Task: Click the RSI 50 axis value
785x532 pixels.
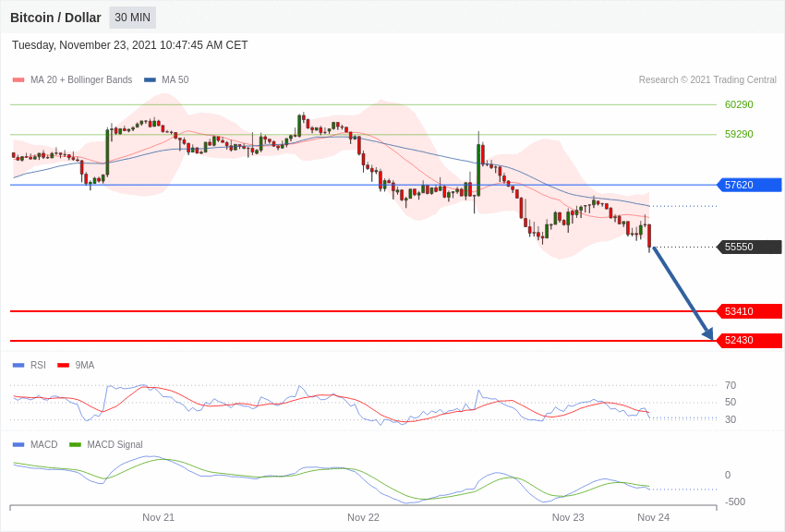Action: tap(731, 402)
